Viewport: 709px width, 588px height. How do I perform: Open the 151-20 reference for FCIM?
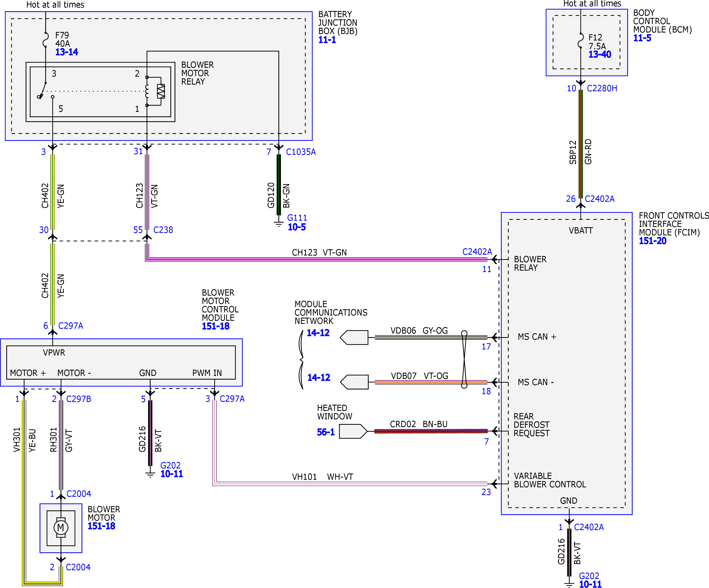tap(653, 241)
